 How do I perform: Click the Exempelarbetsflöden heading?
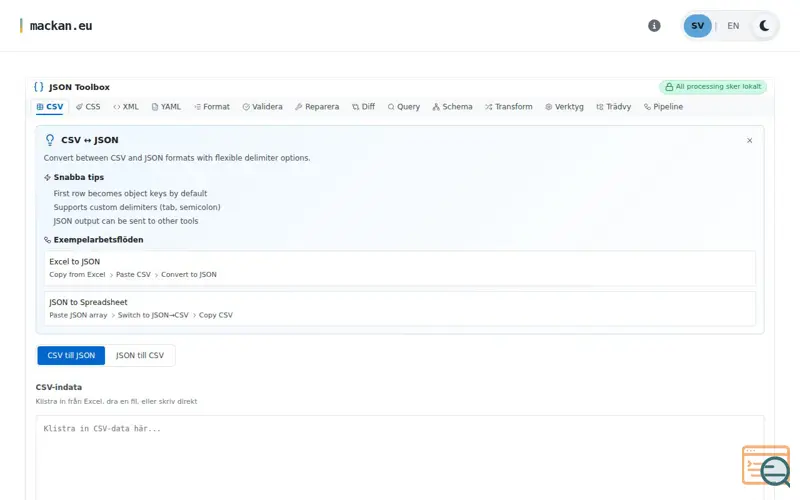coord(93,239)
